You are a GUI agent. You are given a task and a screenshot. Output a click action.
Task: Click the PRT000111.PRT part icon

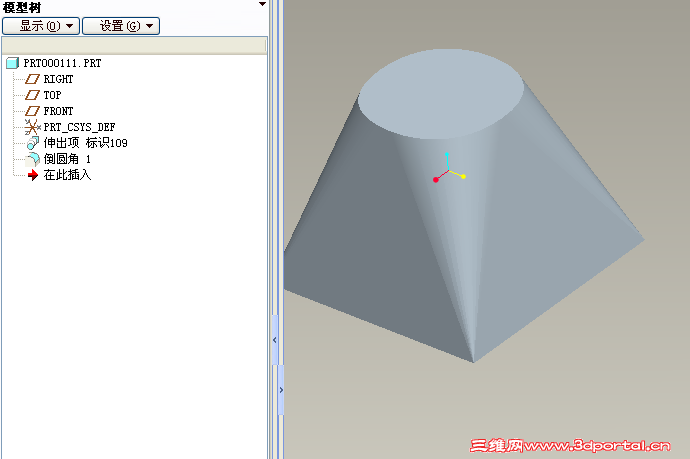12,63
